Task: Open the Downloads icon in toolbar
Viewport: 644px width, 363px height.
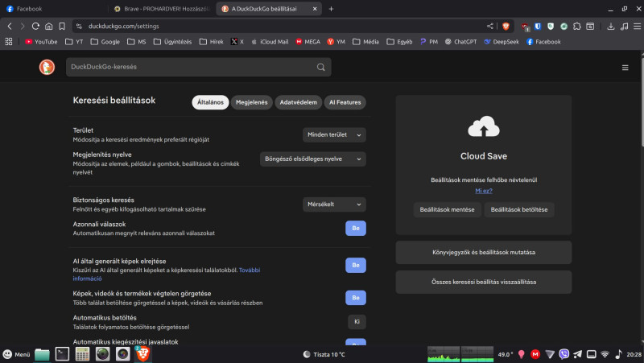Action: (611, 26)
